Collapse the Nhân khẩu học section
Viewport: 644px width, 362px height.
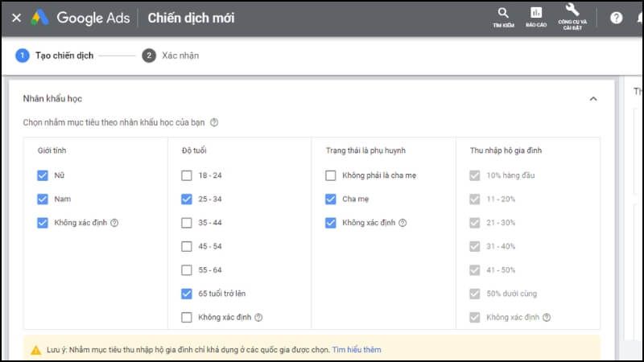(593, 99)
